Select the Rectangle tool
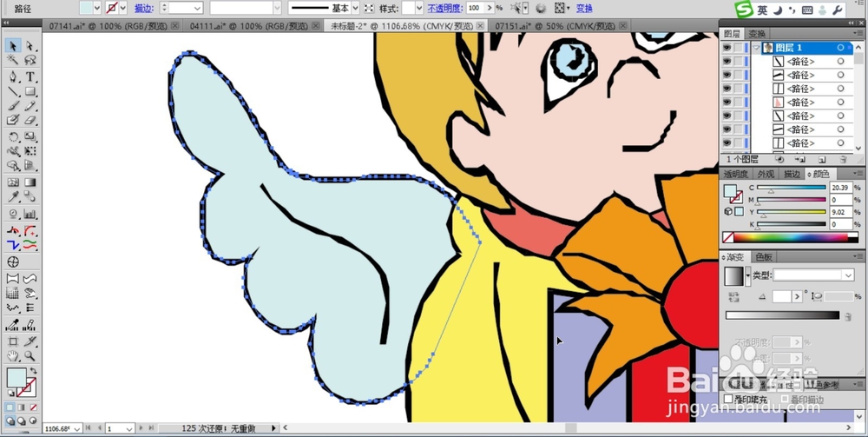This screenshot has height=437, width=868. pos(30,91)
